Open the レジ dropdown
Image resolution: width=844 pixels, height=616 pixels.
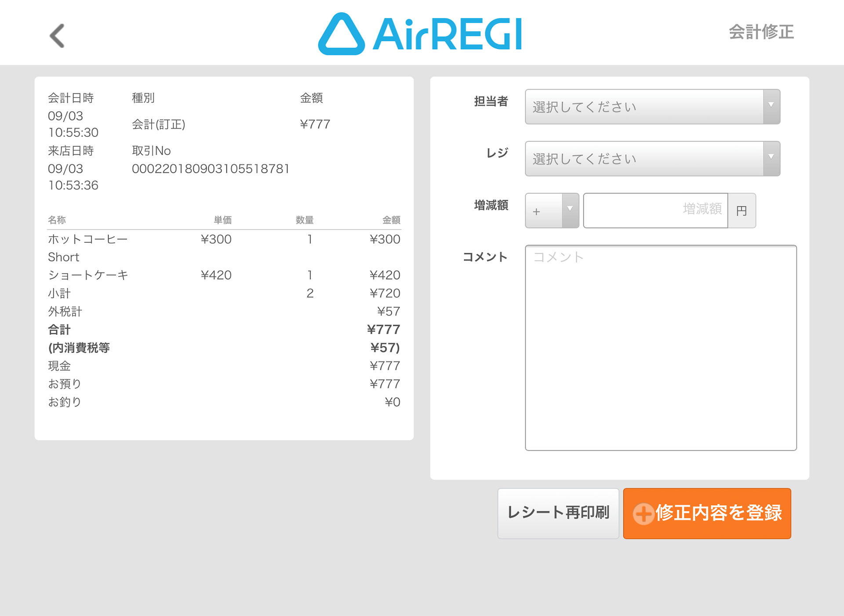pyautogui.click(x=652, y=159)
